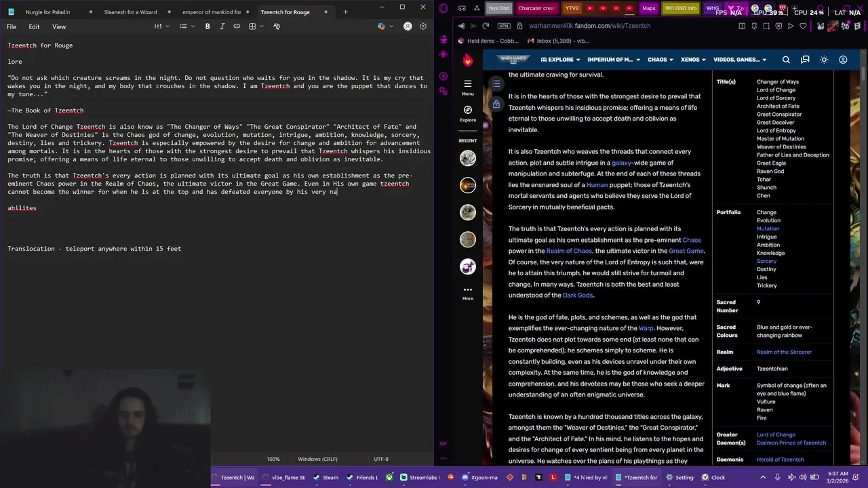The width and height of the screenshot is (868, 488).
Task: Toggle bold formatting in Notepad
Action: click(x=208, y=26)
